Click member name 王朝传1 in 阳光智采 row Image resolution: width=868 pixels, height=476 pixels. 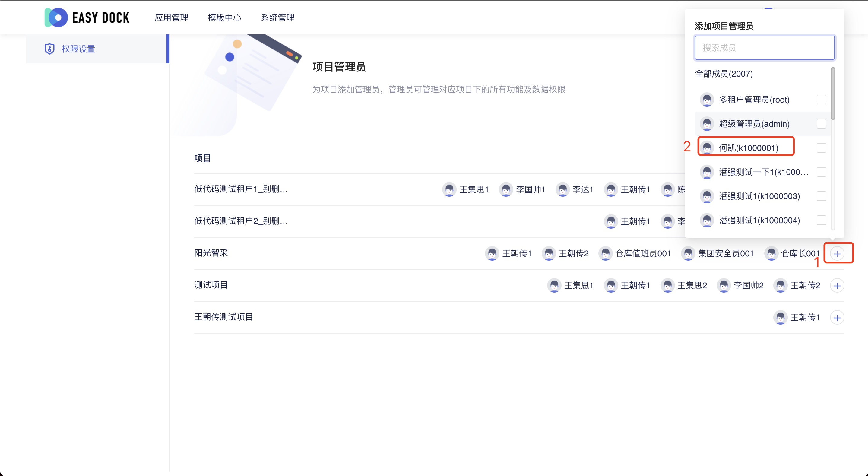[517, 253]
